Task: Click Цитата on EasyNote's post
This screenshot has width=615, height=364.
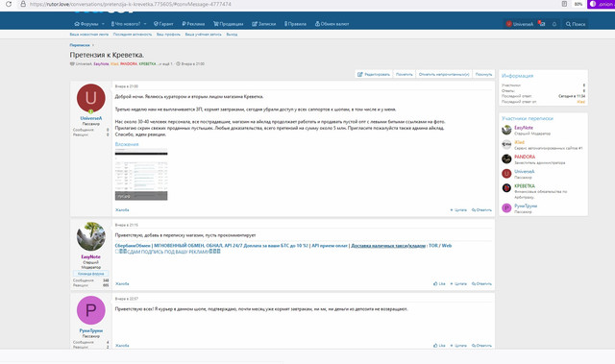Action: coord(458,283)
